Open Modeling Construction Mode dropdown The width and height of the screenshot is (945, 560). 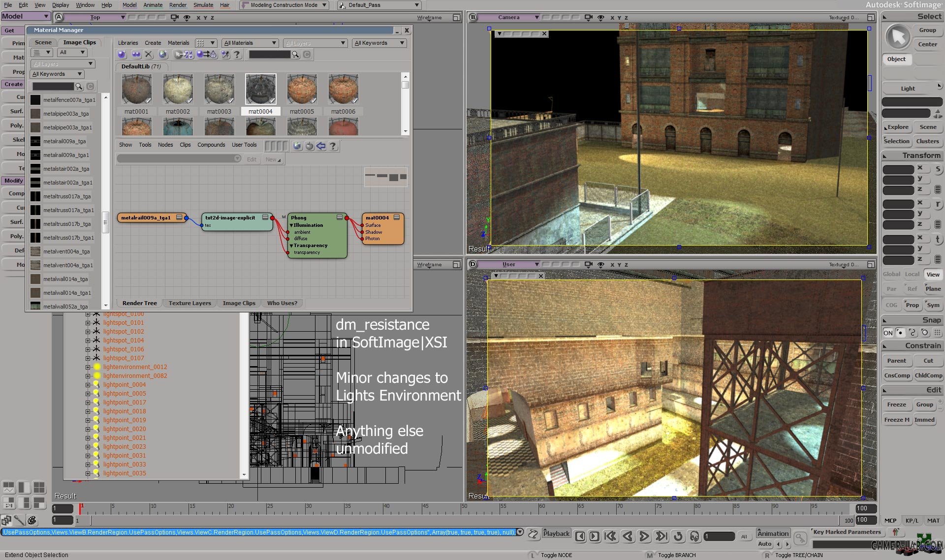coord(284,5)
